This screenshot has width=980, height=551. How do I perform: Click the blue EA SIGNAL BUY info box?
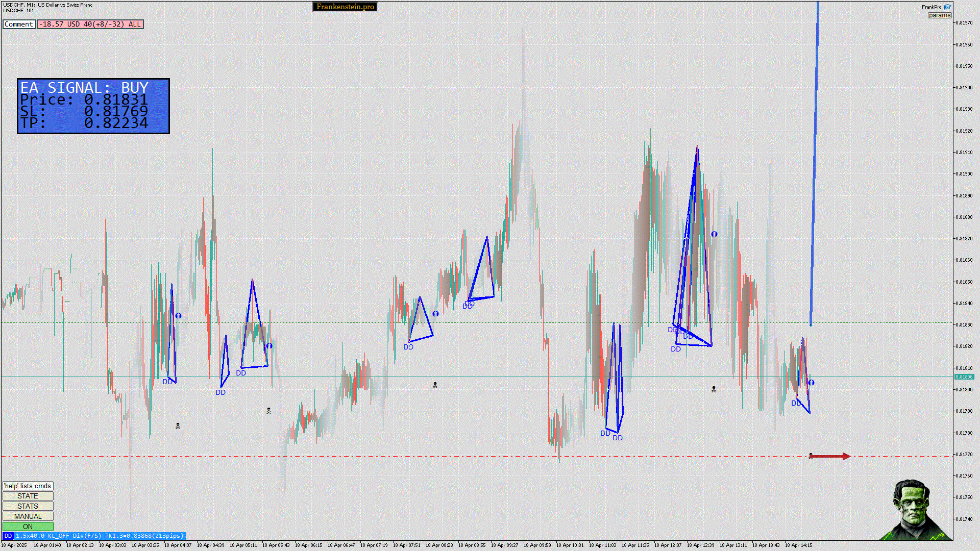[x=93, y=106]
